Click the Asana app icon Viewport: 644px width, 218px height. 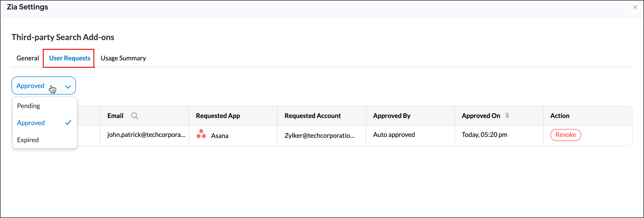[x=201, y=134]
